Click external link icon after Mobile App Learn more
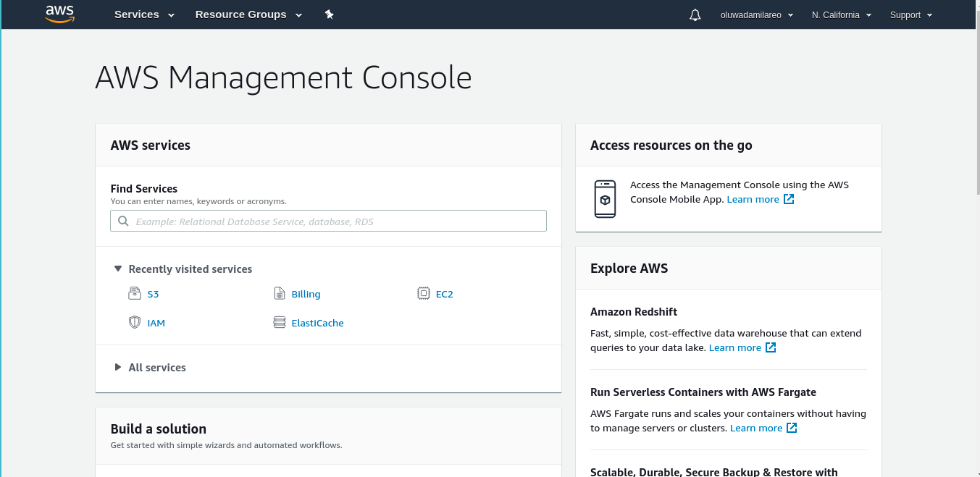980x477 pixels. [790, 199]
